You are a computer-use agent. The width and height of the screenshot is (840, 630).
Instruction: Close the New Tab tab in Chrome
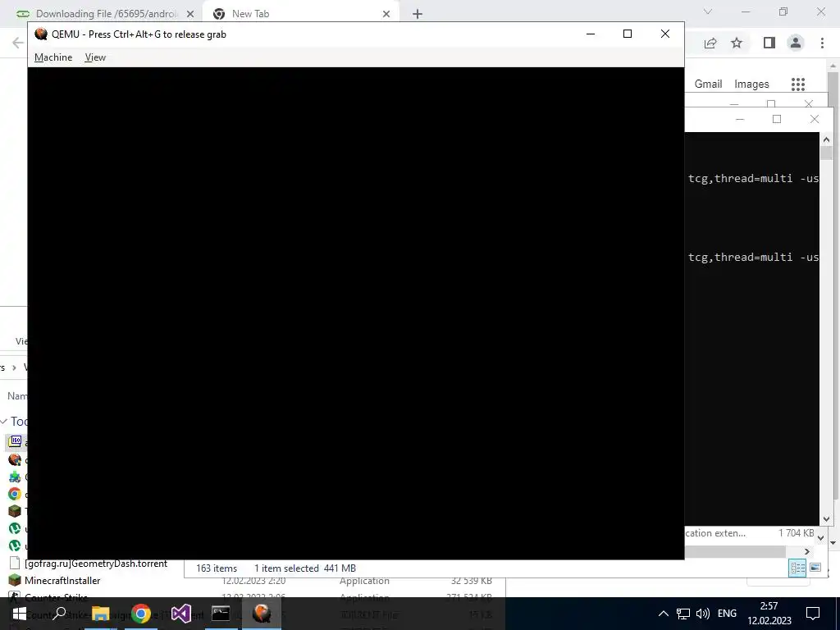(386, 15)
